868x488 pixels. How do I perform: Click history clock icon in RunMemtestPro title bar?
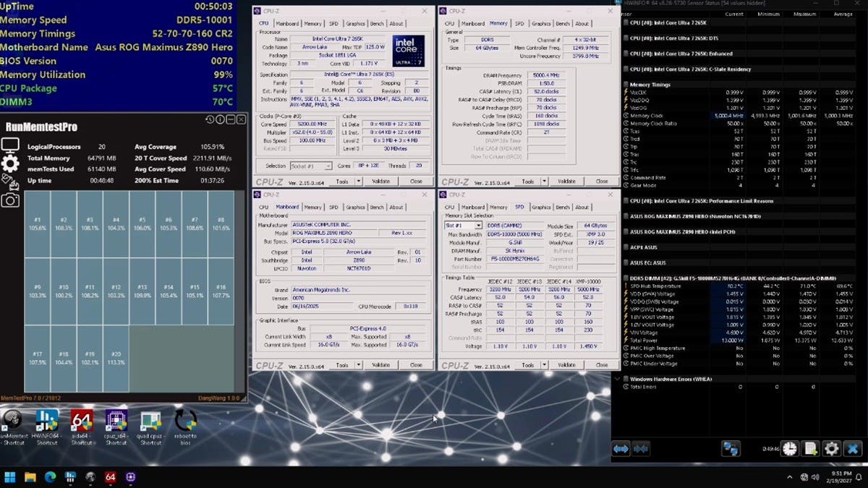coord(210,119)
